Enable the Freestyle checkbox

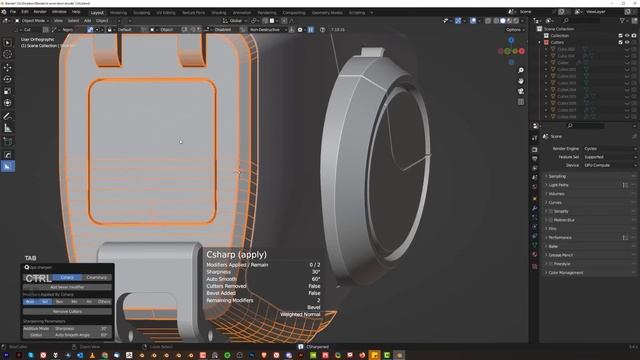click(x=551, y=264)
